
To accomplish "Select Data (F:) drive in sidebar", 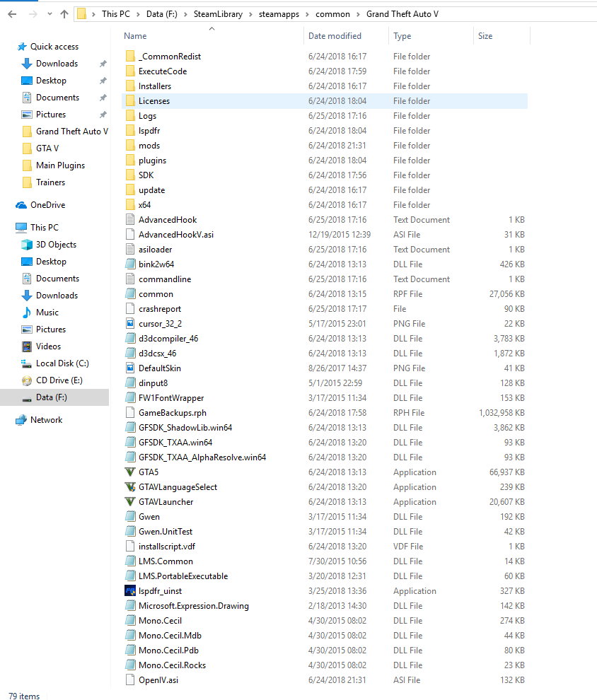I will pyautogui.click(x=54, y=397).
